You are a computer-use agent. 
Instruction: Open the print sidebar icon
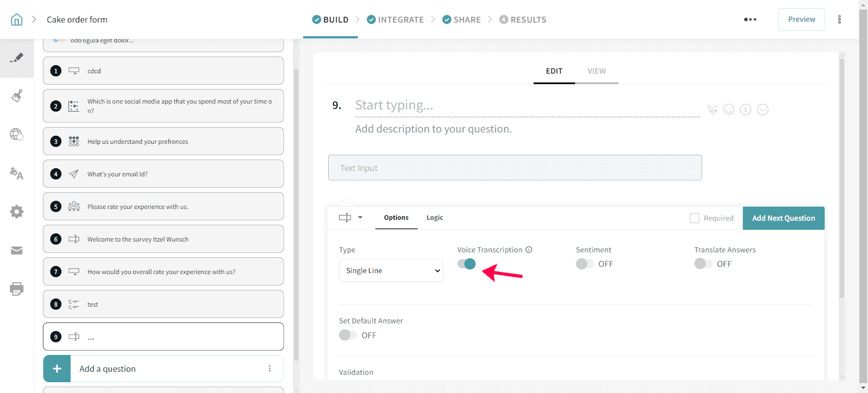[x=17, y=288]
